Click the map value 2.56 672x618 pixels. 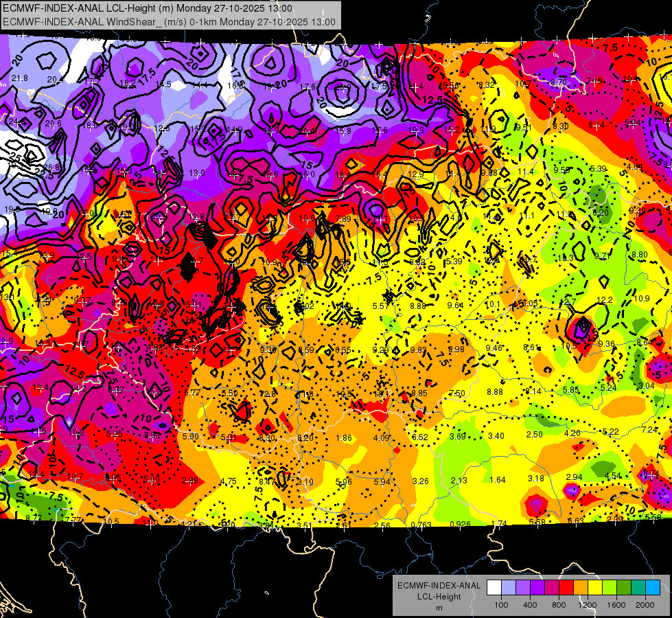pyautogui.click(x=382, y=525)
